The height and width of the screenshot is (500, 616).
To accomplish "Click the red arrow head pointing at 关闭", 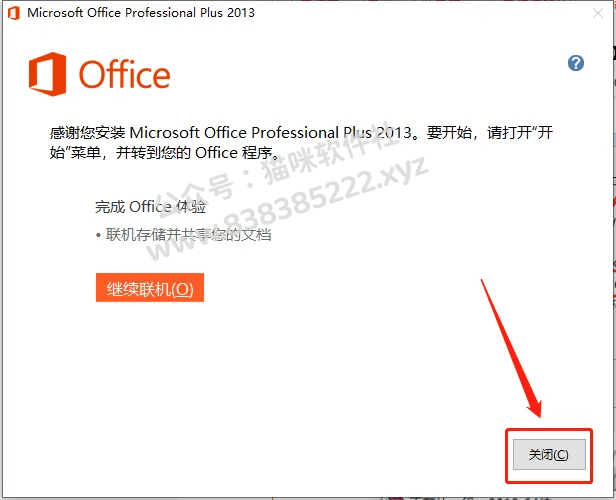I will tap(535, 408).
